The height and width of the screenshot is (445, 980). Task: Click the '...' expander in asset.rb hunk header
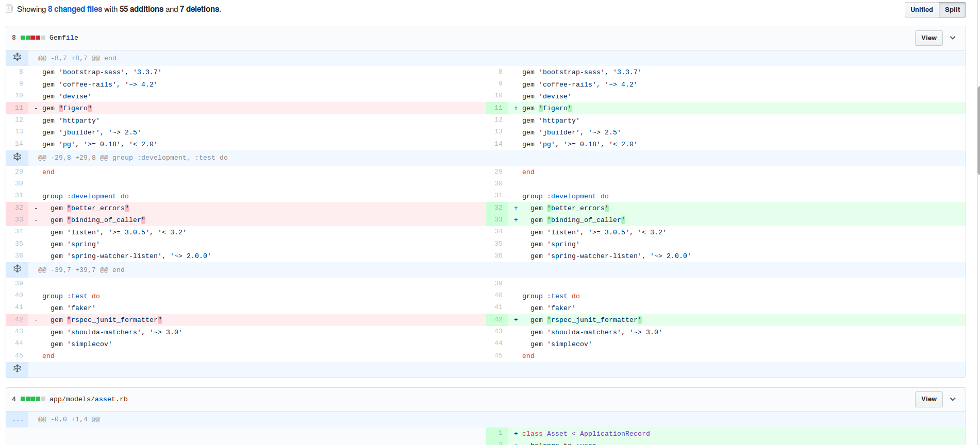tap(17, 419)
